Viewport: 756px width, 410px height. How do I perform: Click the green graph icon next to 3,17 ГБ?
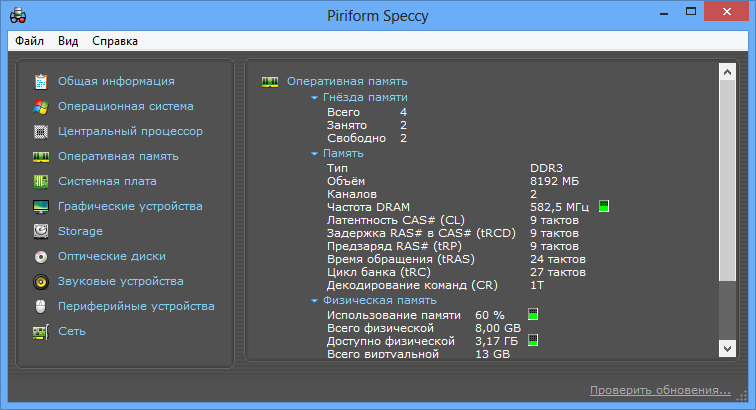click(533, 341)
